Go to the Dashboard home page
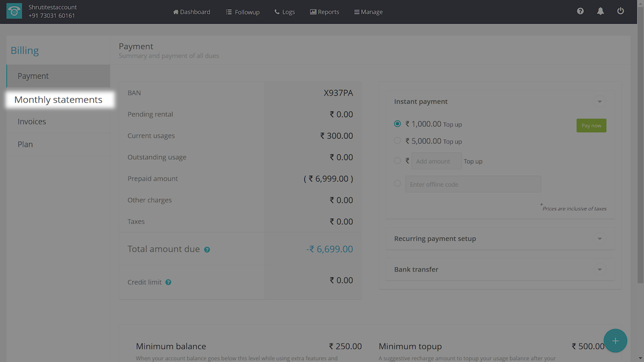This screenshot has height=362, width=644. [x=192, y=12]
